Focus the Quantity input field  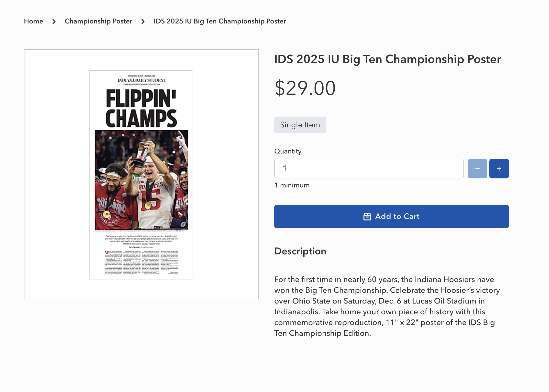pos(369,169)
